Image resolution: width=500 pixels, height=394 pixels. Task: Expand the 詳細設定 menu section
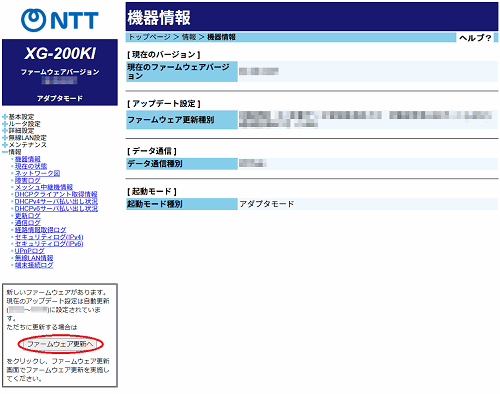[18, 131]
